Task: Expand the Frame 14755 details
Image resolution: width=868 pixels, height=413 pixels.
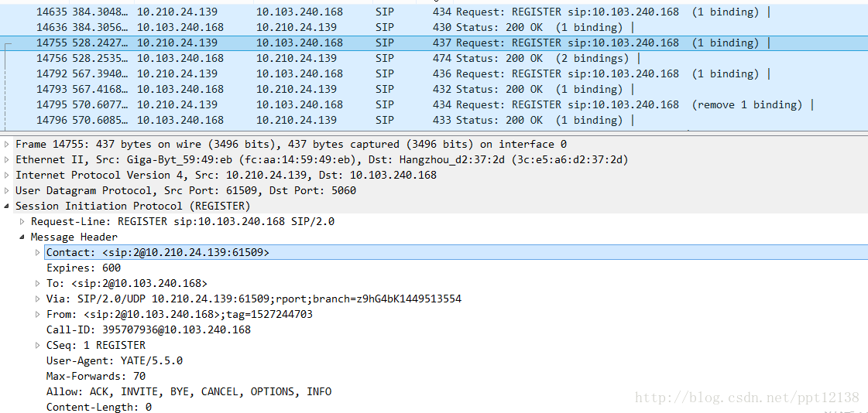Action: pos(8,145)
